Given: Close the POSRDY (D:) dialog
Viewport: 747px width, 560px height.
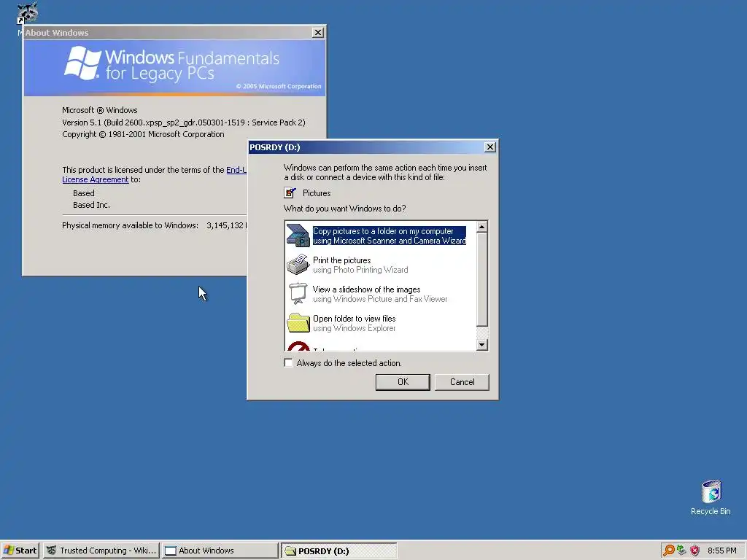Looking at the screenshot, I should tap(489, 147).
